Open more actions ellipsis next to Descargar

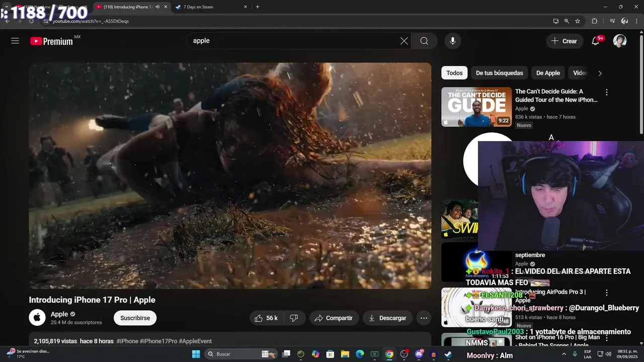(424, 318)
